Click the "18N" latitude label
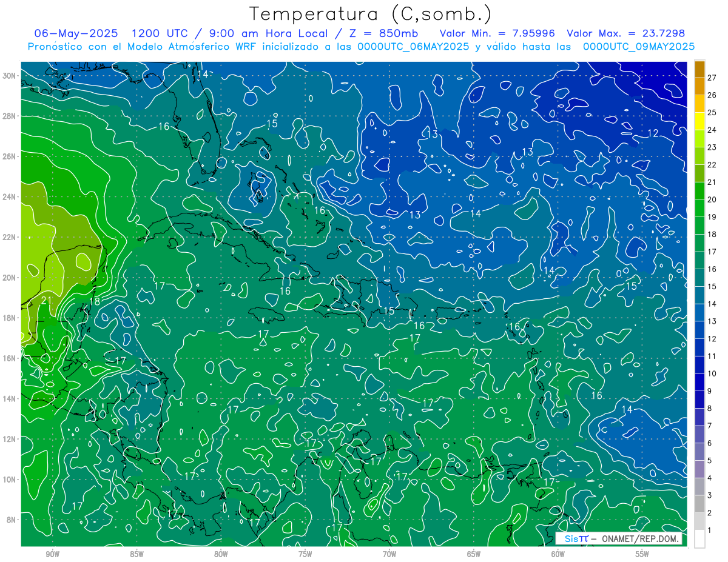Screen dimensions: 728x562 [9, 318]
